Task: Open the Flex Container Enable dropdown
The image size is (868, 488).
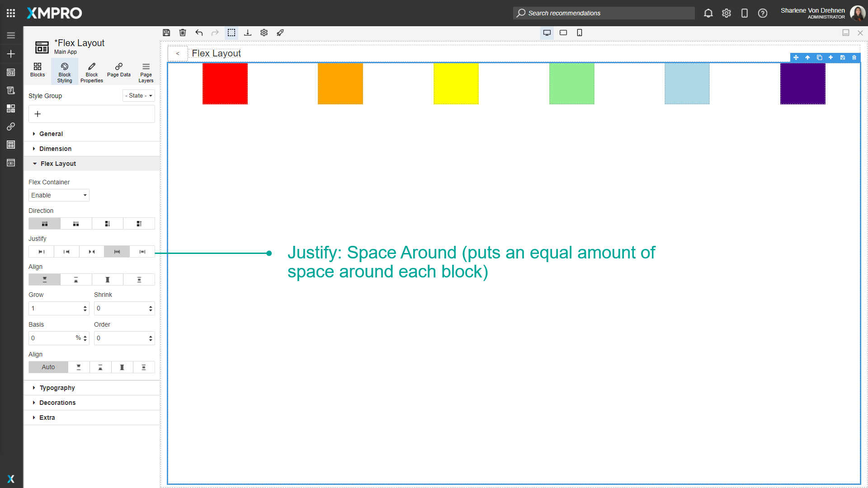Action: [x=58, y=195]
